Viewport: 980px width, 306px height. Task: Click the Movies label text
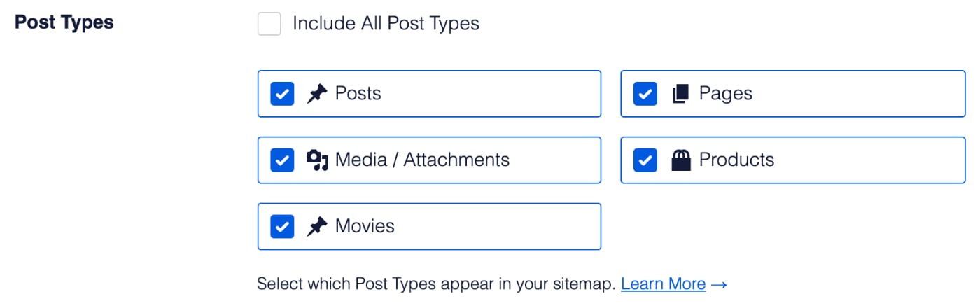coord(365,227)
